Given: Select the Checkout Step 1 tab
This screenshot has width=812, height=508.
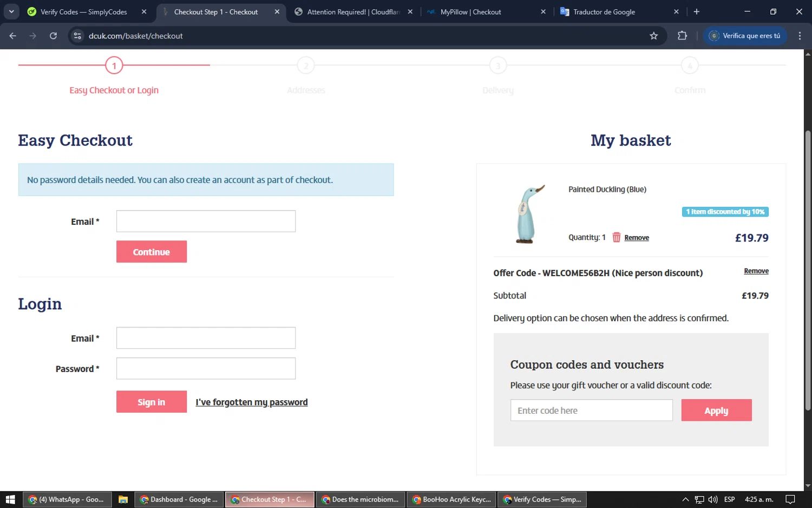Looking at the screenshot, I should (215, 11).
